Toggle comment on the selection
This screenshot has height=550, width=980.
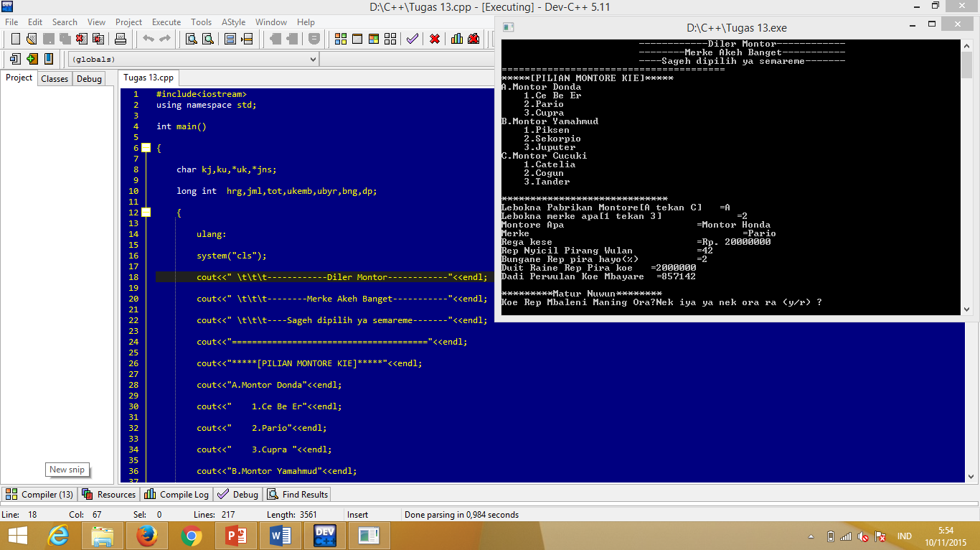(314, 39)
